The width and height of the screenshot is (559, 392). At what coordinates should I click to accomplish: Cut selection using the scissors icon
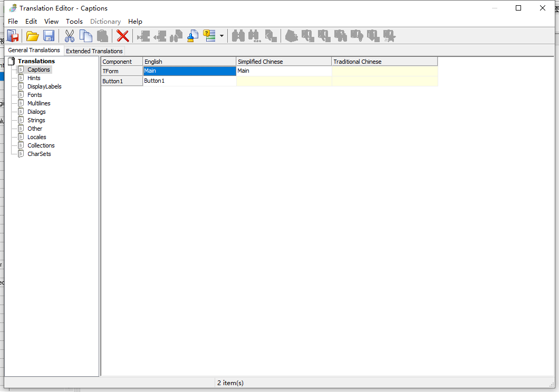[70, 36]
